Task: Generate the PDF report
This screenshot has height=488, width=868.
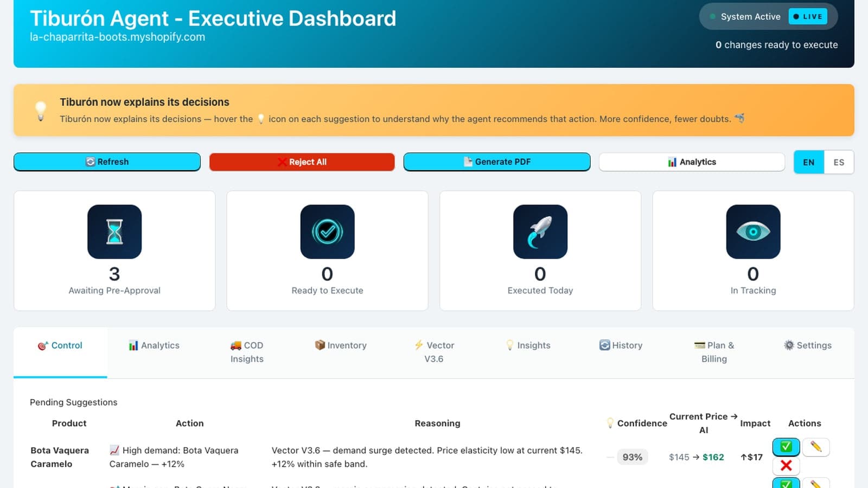Action: [497, 162]
